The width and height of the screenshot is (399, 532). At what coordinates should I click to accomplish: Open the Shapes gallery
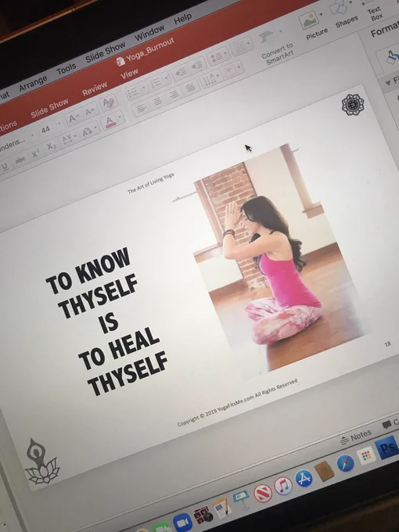tap(343, 13)
